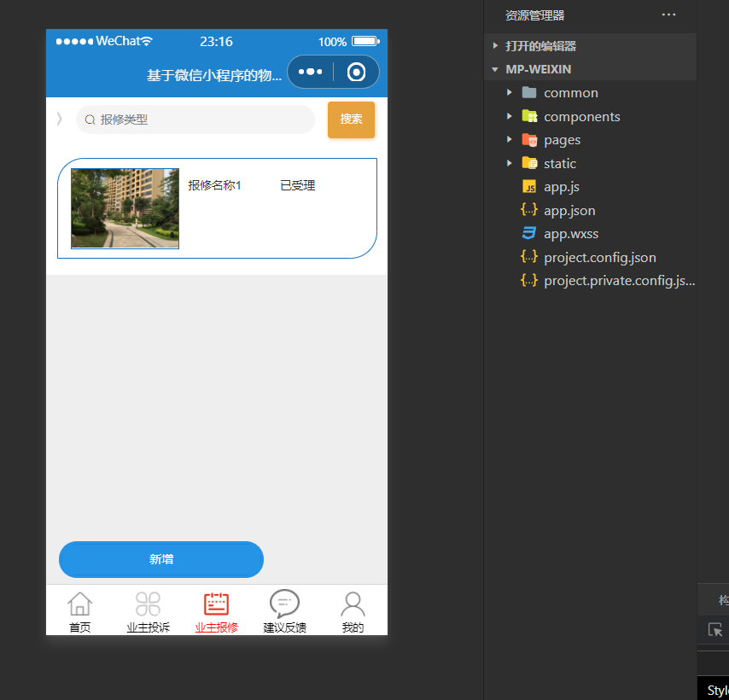
Task: Select the components folder name
Action: (x=581, y=117)
